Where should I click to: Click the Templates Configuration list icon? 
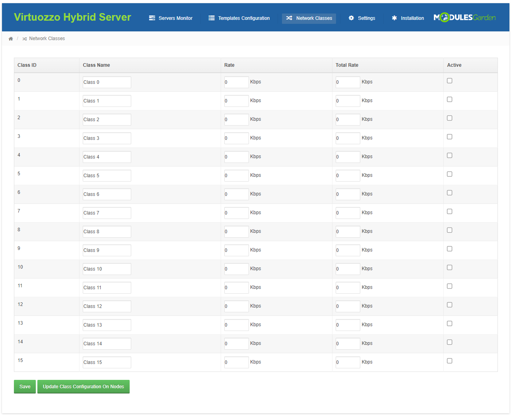pos(212,18)
